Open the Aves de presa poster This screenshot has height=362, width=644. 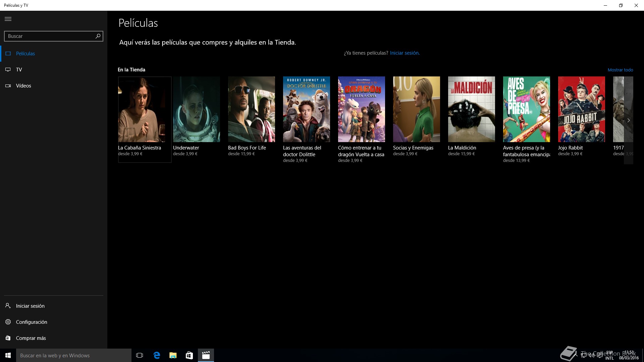pos(527,109)
